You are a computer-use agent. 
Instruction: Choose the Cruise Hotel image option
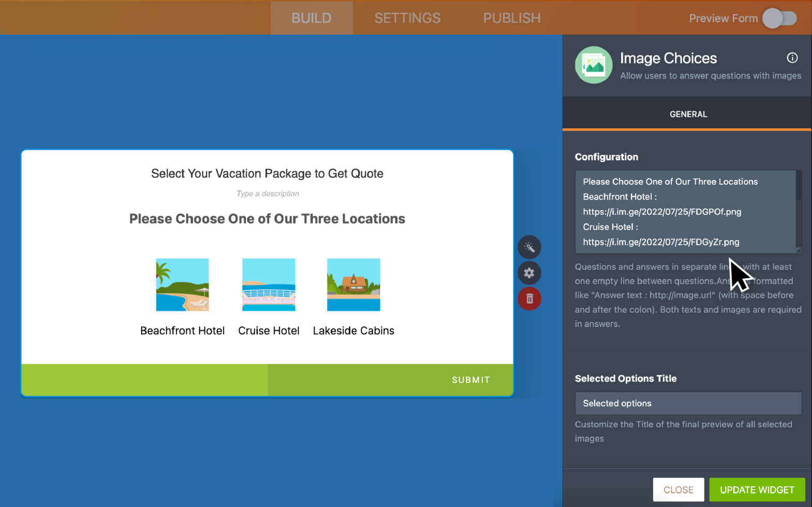coord(268,285)
